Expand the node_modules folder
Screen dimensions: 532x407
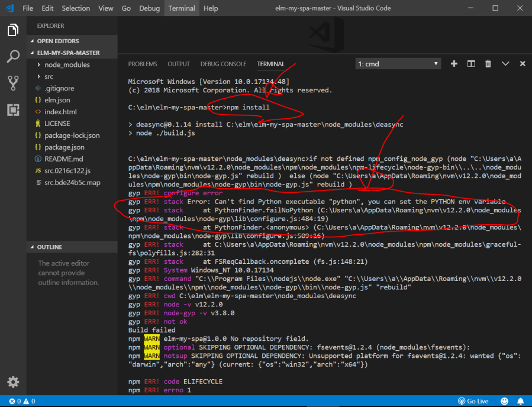tap(67, 64)
